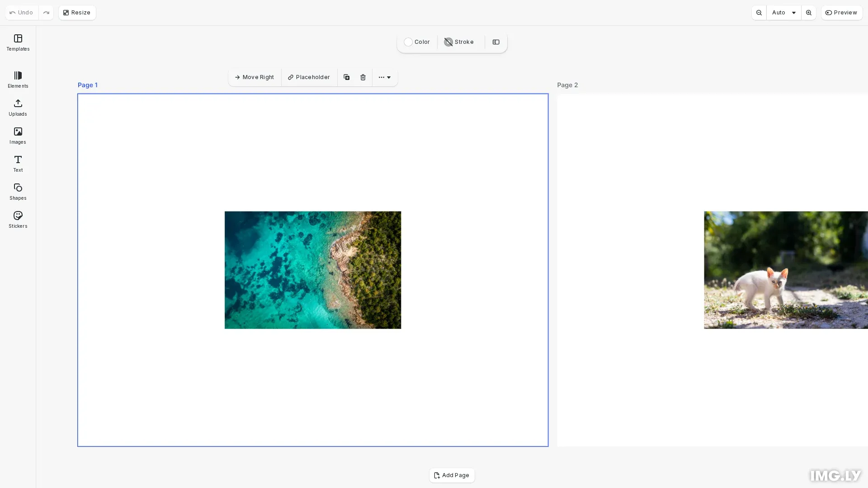The image size is (868, 488).
Task: Switch to Preview mode
Action: pos(841,12)
